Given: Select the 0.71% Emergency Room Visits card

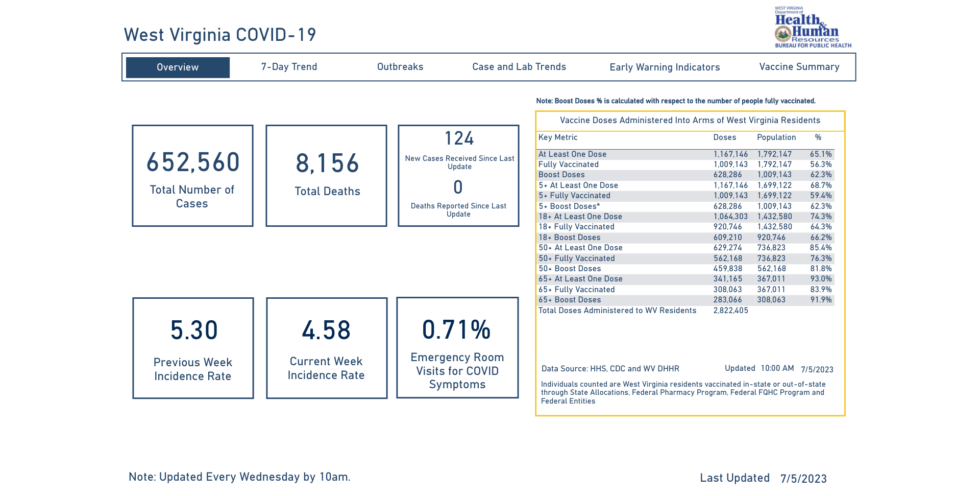Looking at the screenshot, I should click(457, 347).
